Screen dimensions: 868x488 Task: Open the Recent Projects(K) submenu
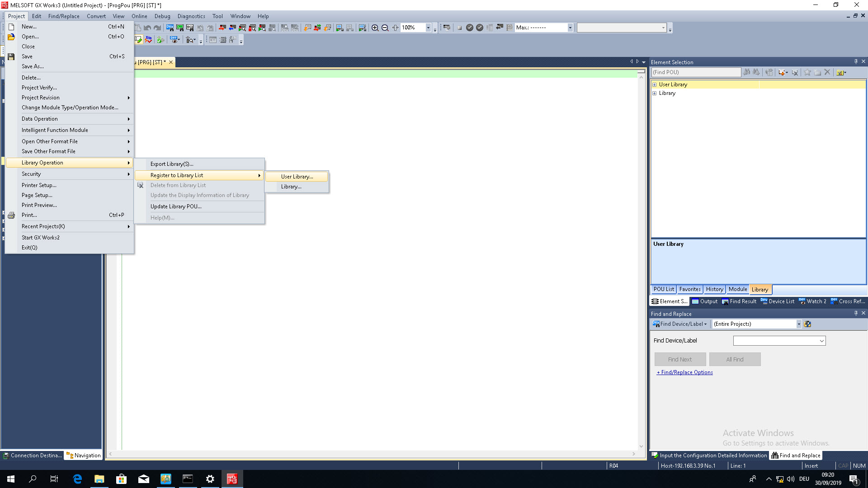click(69, 226)
